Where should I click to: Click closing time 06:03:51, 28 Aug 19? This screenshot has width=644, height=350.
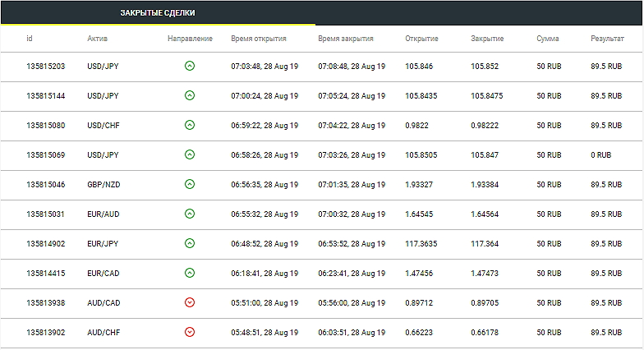coord(352,332)
